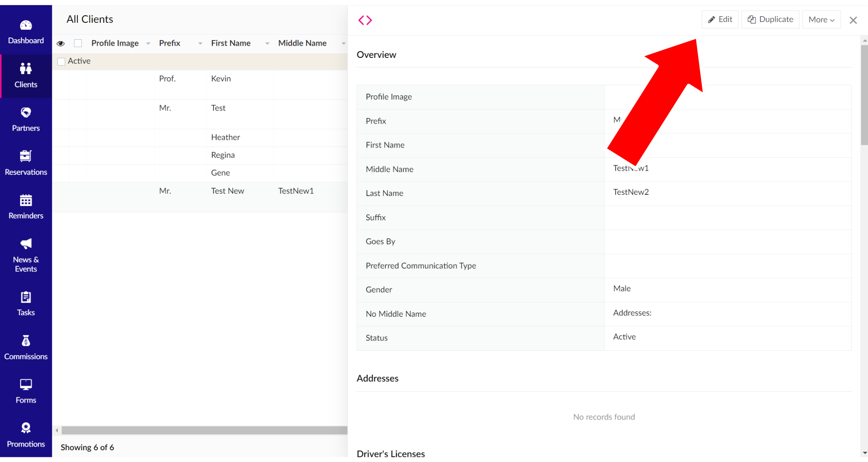
Task: Open the Reminders calendar icon
Action: (26, 200)
